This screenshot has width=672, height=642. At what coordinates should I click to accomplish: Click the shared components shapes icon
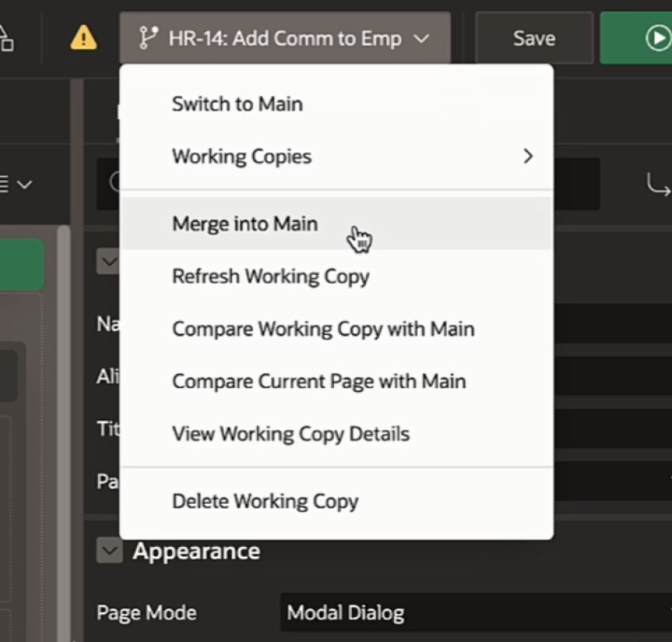coord(6,38)
